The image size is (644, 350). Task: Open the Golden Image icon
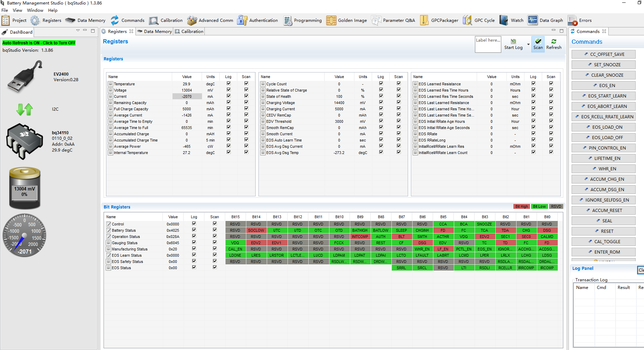coord(331,20)
